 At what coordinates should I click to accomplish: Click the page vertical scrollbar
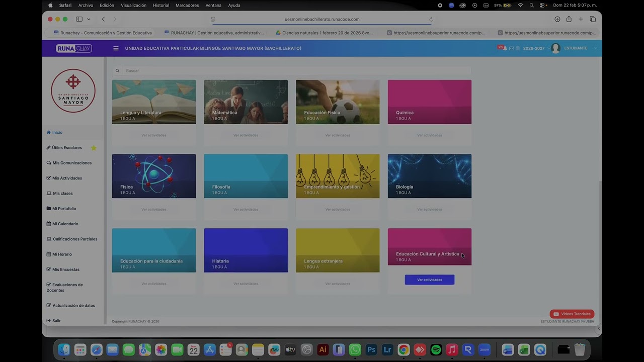tap(600, 251)
